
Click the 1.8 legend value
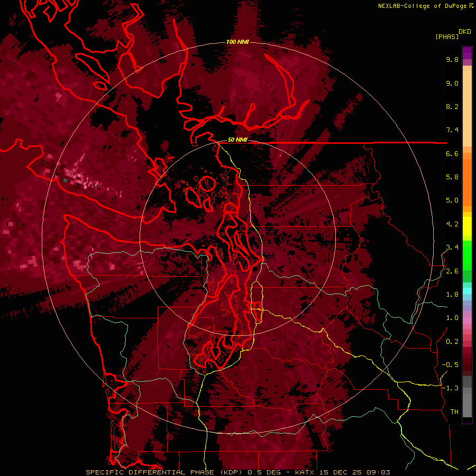(452, 295)
